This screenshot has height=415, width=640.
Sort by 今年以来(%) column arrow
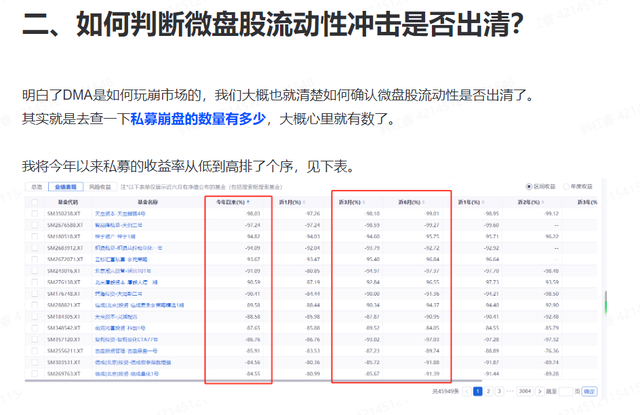pos(247,201)
